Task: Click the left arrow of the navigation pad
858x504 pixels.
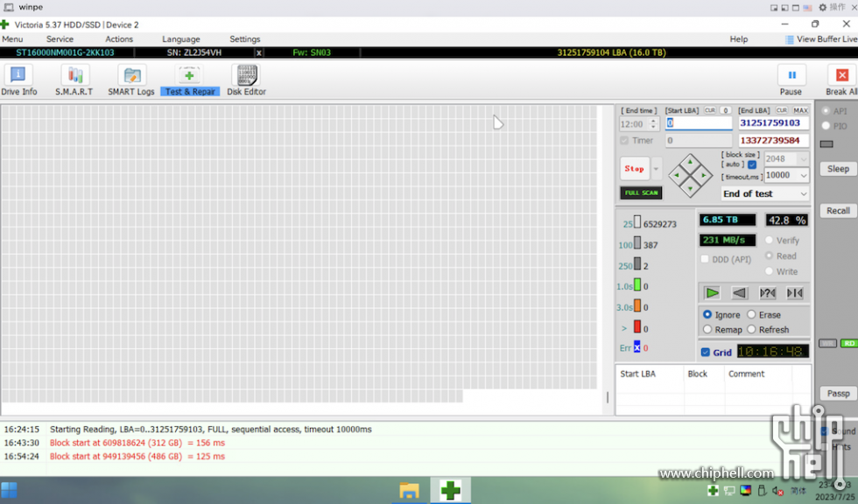Action: (677, 176)
